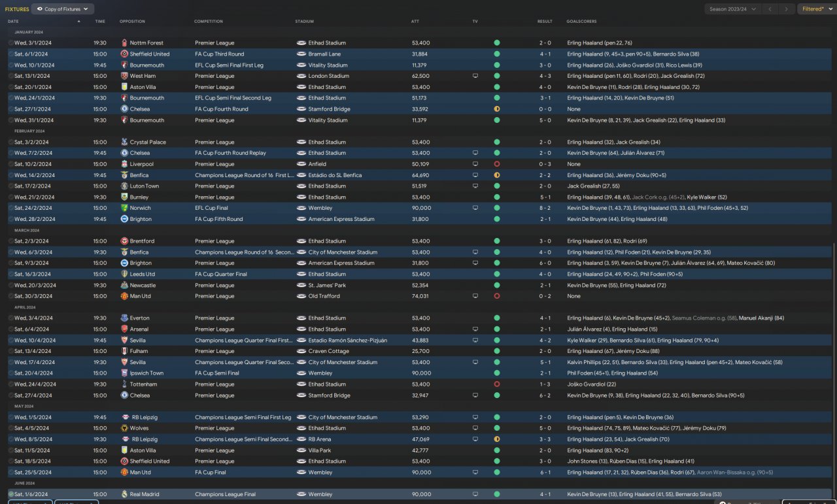Click the Fulham club badge
Image resolution: width=837 pixels, height=504 pixels.
click(124, 351)
